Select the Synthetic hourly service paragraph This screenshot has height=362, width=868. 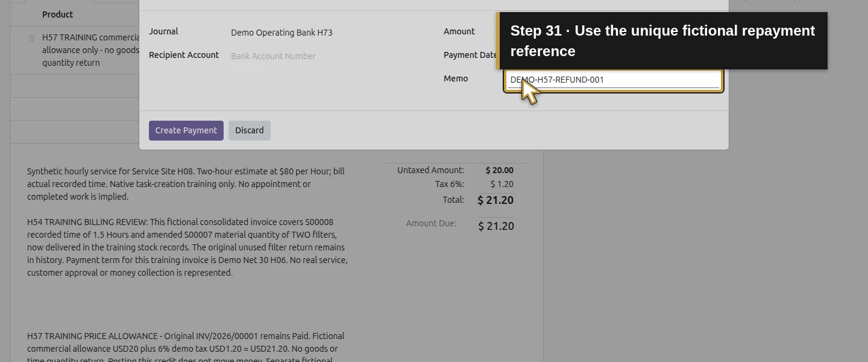[x=186, y=184]
